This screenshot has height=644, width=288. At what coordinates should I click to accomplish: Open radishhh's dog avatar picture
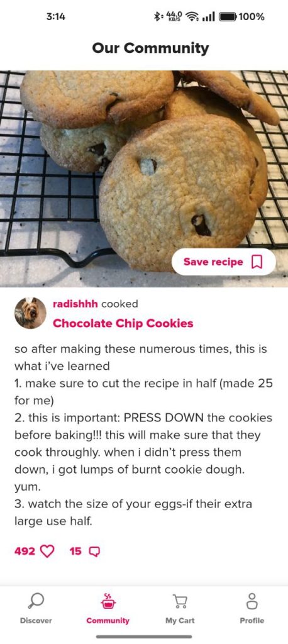(x=30, y=313)
